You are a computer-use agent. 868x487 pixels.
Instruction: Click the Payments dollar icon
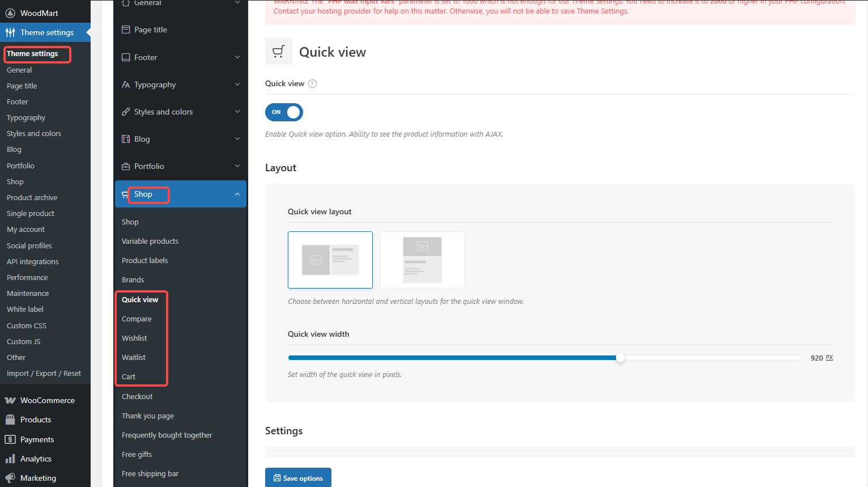[10, 439]
